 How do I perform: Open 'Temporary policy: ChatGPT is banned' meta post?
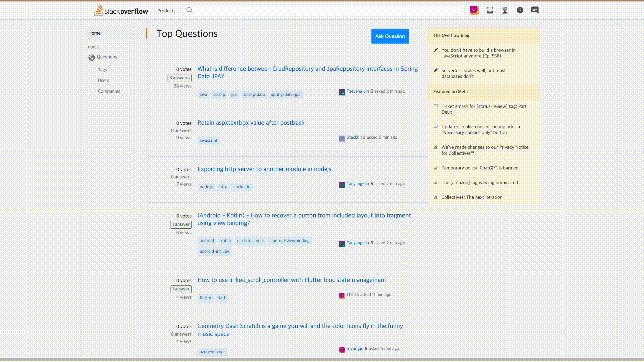480,168
